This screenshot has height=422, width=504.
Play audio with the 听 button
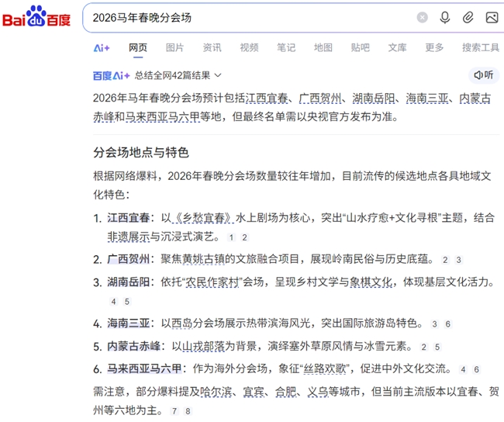482,75
